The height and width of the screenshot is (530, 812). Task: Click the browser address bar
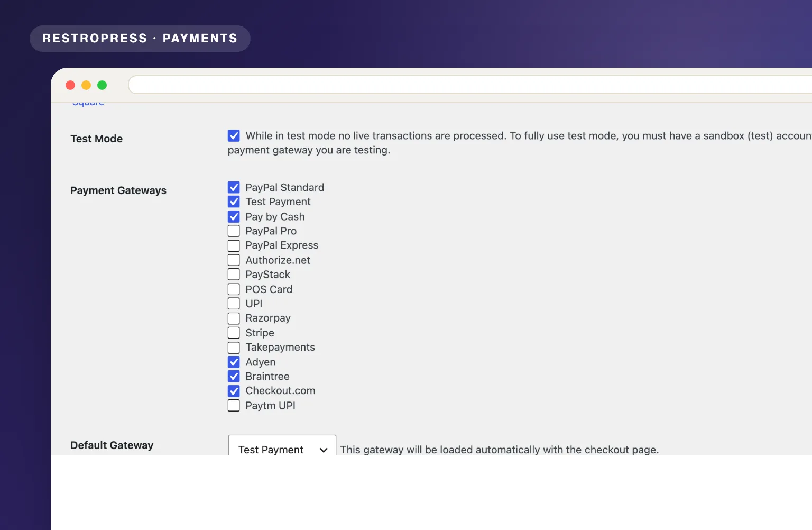[470, 85]
